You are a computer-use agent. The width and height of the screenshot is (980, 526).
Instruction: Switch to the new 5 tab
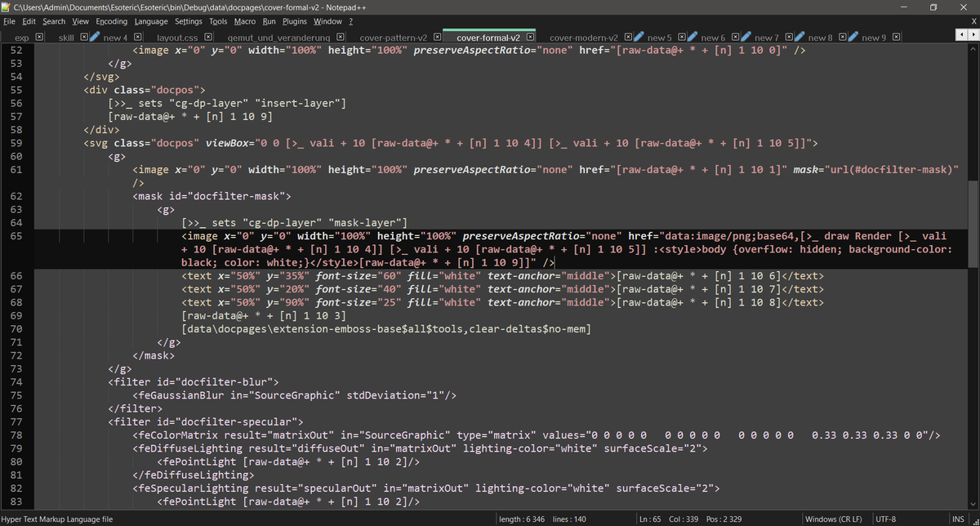click(x=660, y=38)
